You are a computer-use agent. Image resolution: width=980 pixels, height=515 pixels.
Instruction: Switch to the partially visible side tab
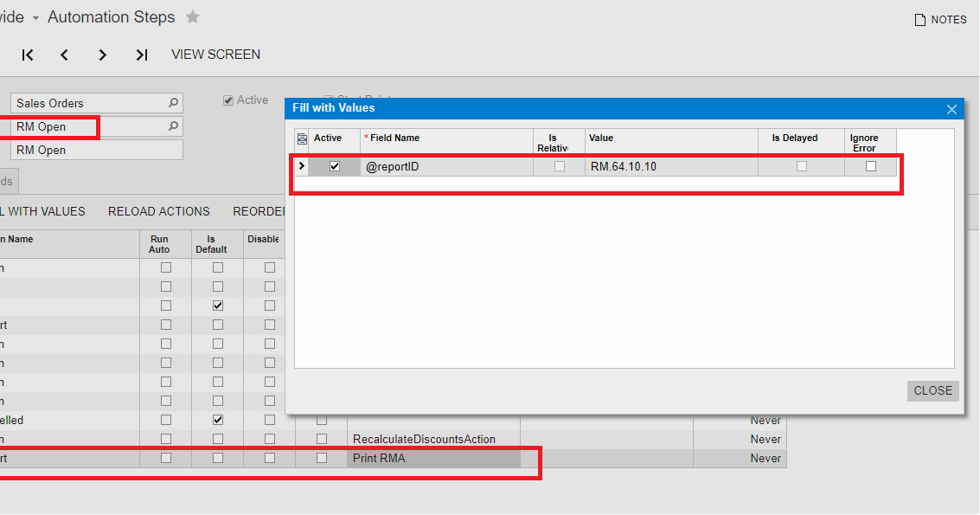click(6, 180)
